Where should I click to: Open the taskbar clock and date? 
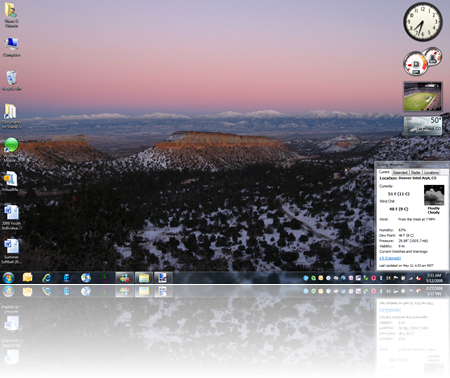[434, 278]
